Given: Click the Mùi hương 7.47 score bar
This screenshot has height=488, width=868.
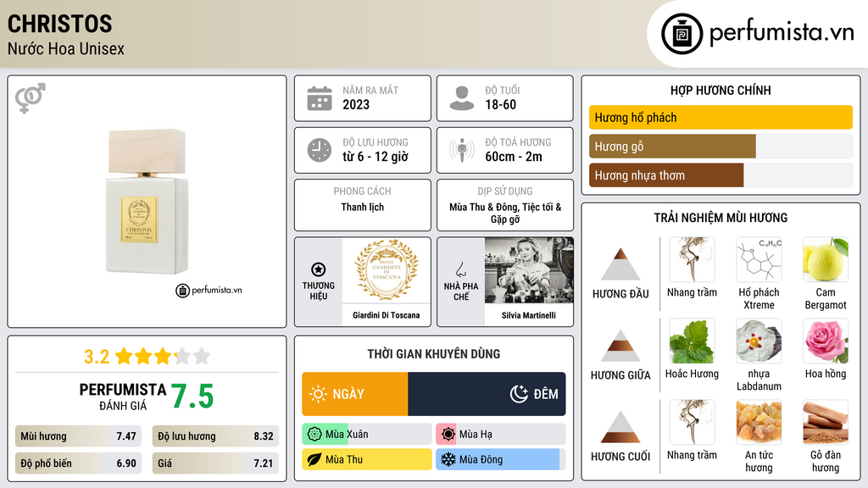Looking at the screenshot, I should coord(78,436).
